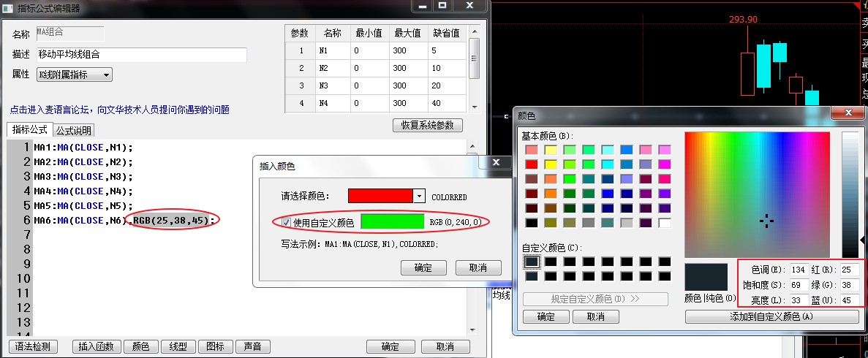The height and width of the screenshot is (358, 868).
Task: Open the 声音 sound tool
Action: [x=253, y=346]
